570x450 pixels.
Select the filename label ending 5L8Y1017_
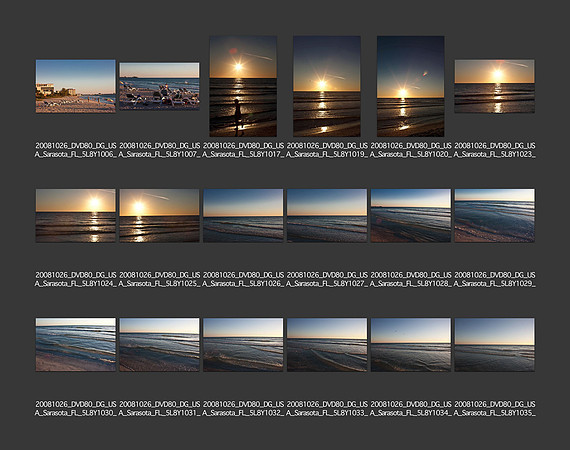click(243, 150)
